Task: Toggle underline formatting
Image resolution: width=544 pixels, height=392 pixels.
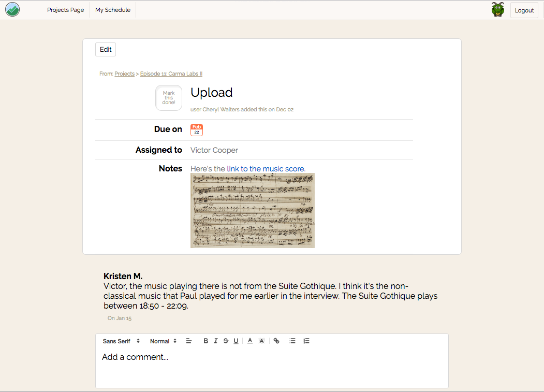Action: pos(236,341)
